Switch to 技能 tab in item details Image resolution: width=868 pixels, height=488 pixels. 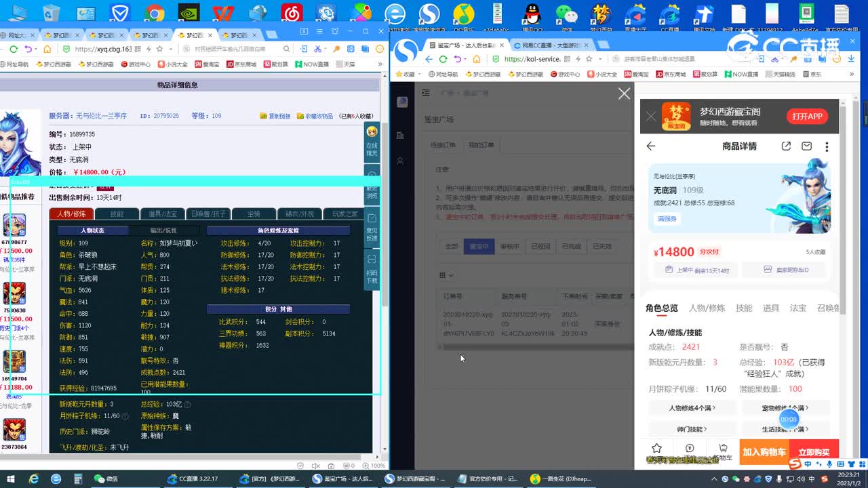[117, 213]
